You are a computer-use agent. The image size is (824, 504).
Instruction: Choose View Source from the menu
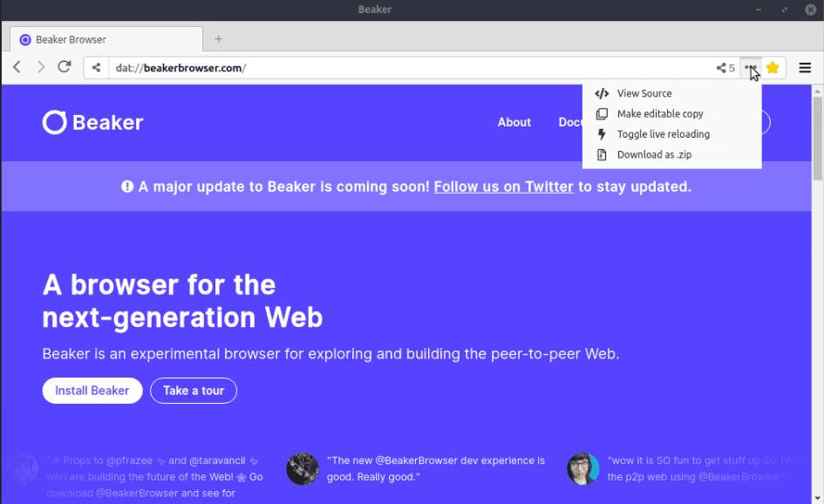(671, 93)
